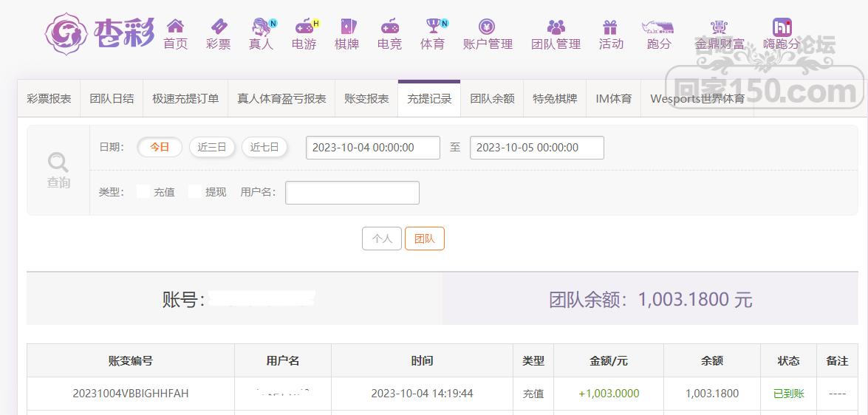Open 账户管理 account management icon
This screenshot has width=868, height=415.
coord(487,27)
